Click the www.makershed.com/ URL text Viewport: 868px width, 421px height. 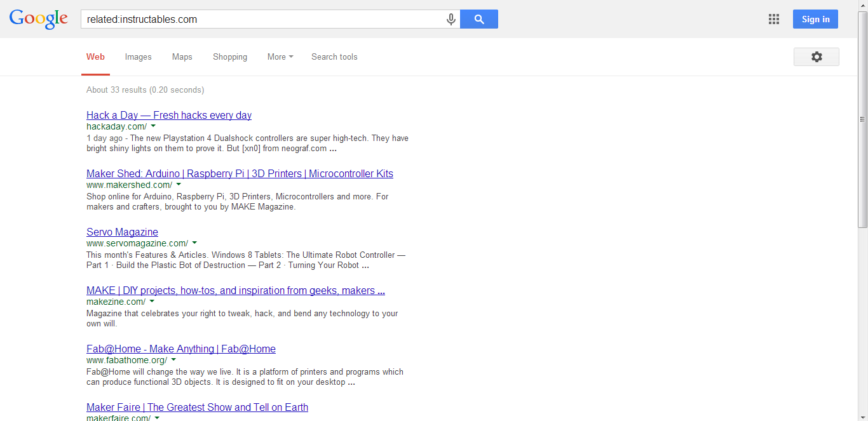(x=129, y=185)
